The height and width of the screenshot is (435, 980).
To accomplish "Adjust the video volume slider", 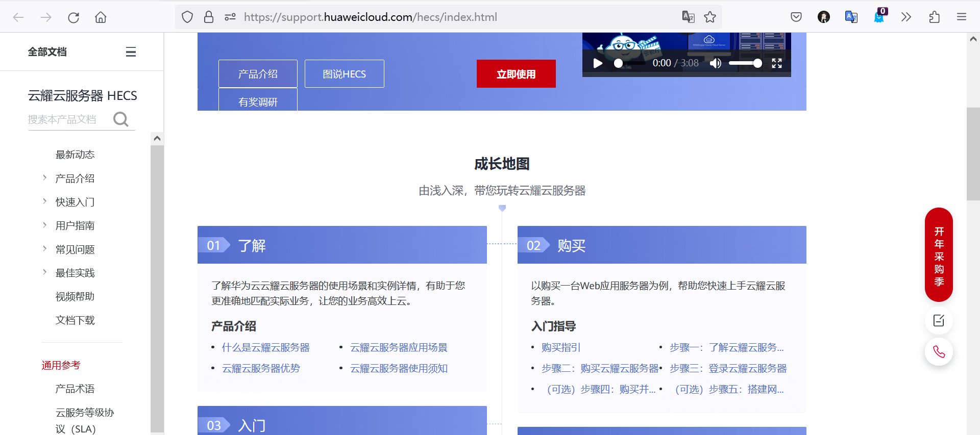I will pos(745,63).
